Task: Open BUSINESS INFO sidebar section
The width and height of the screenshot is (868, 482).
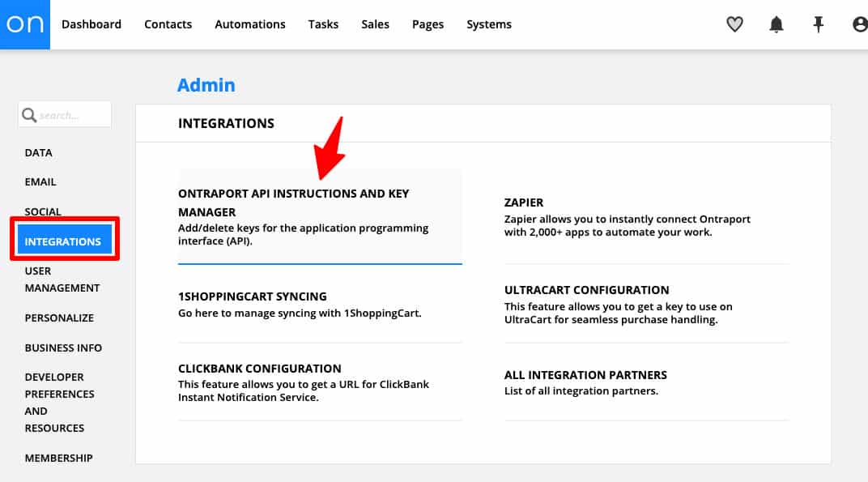Action: coord(63,348)
